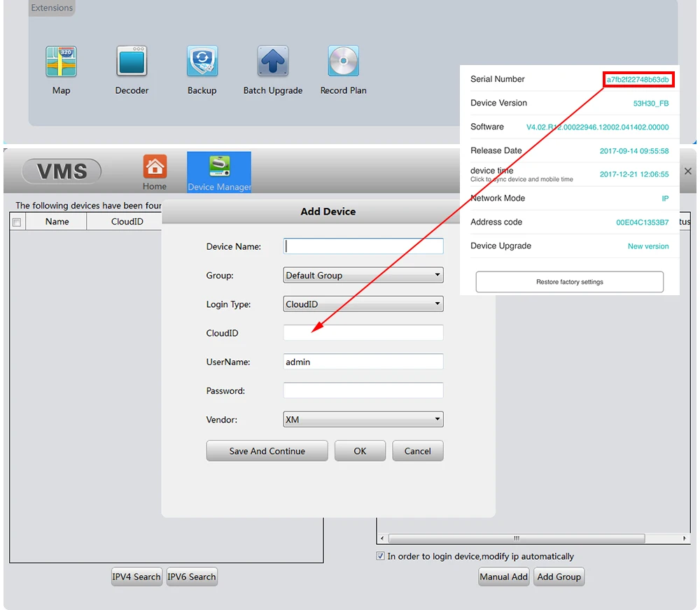Open the Vendor dropdown
This screenshot has height=610, width=700.
click(x=363, y=420)
